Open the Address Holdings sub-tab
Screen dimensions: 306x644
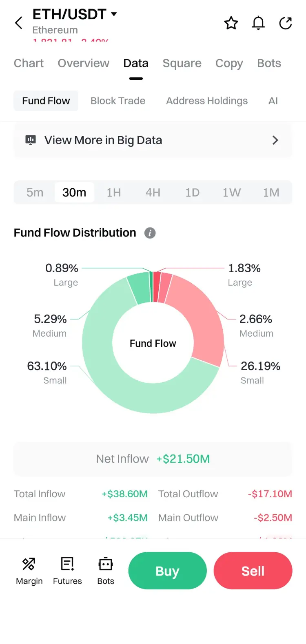(207, 101)
